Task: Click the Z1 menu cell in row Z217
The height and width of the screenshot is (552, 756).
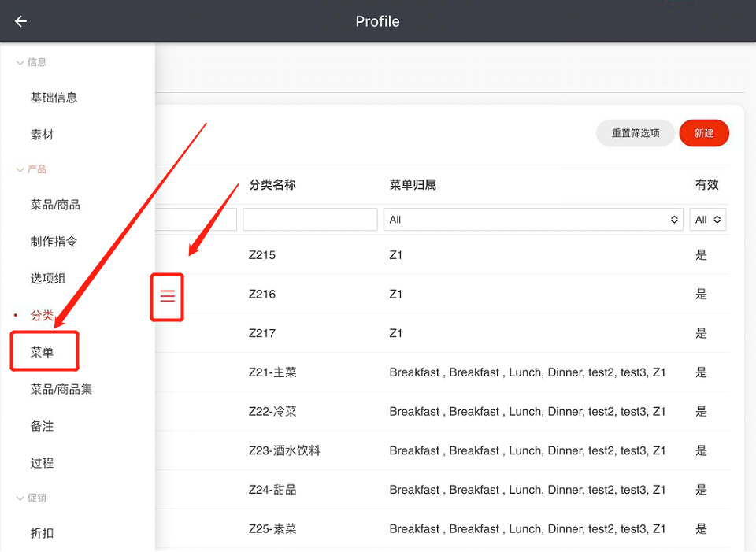Action: tap(396, 333)
